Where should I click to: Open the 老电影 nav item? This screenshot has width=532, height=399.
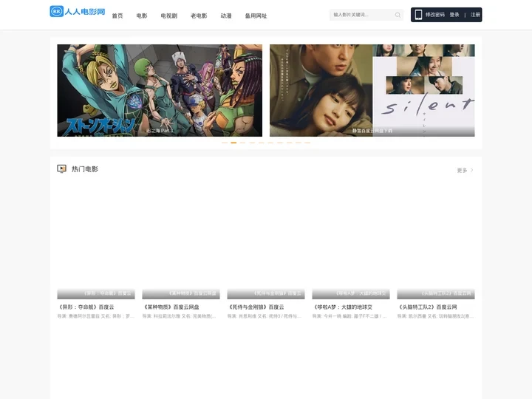pyautogui.click(x=199, y=16)
